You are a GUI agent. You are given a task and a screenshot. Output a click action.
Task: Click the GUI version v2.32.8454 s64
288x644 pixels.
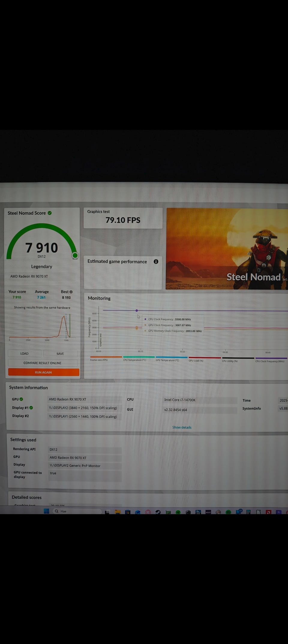tap(200, 410)
